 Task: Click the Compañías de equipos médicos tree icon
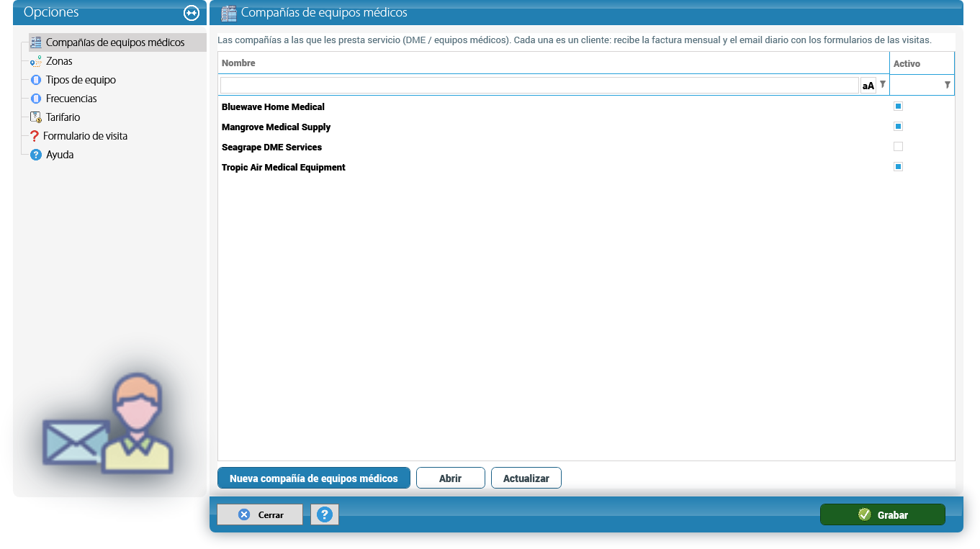tap(36, 42)
